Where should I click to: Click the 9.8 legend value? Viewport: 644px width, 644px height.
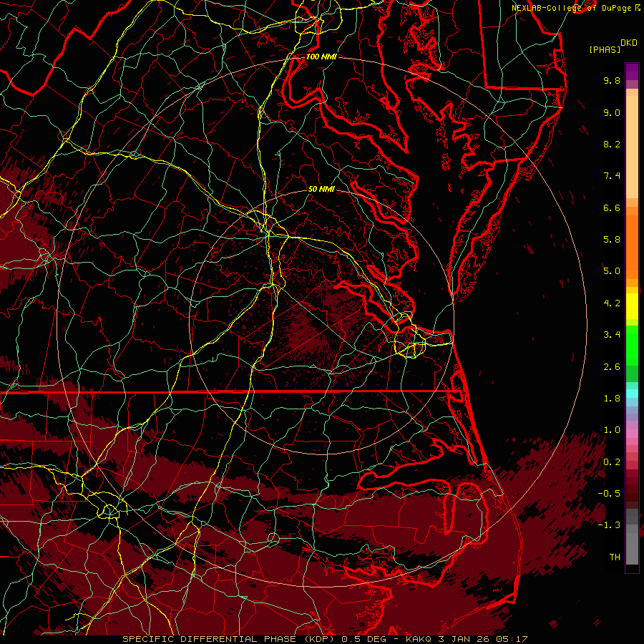(612, 80)
